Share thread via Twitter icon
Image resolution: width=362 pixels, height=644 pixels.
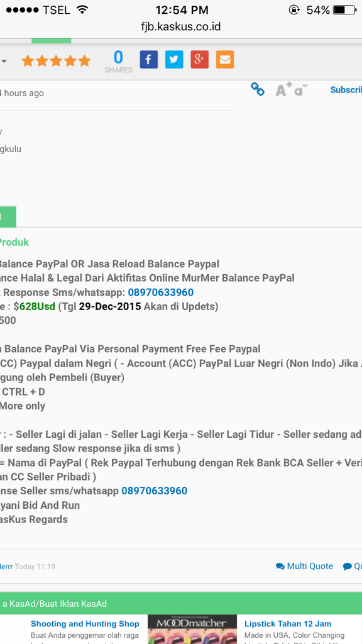[x=174, y=60]
